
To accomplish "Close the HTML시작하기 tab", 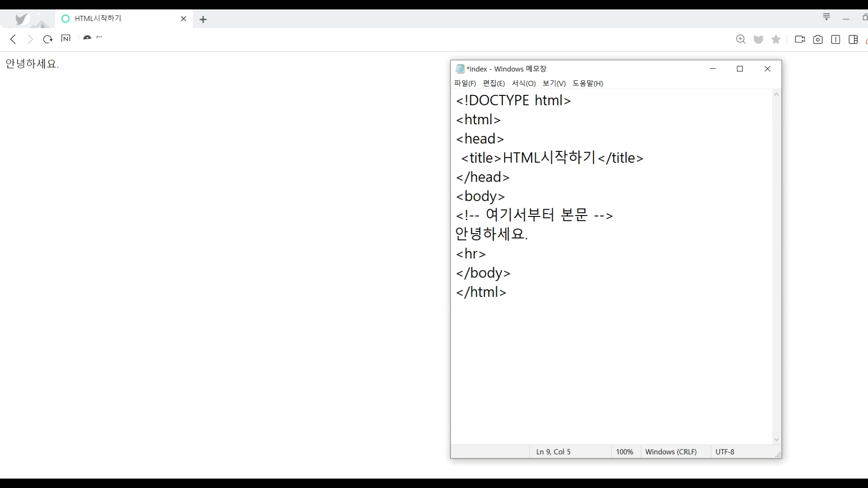I will pyautogui.click(x=184, y=19).
